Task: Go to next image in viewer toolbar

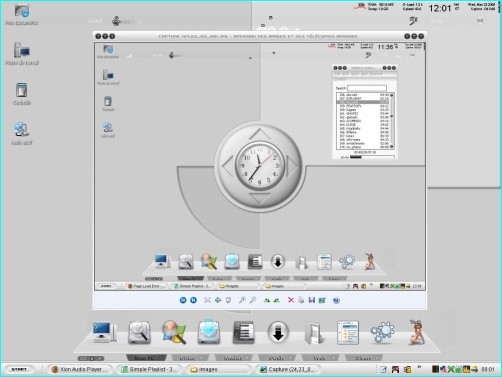Action: [x=193, y=300]
